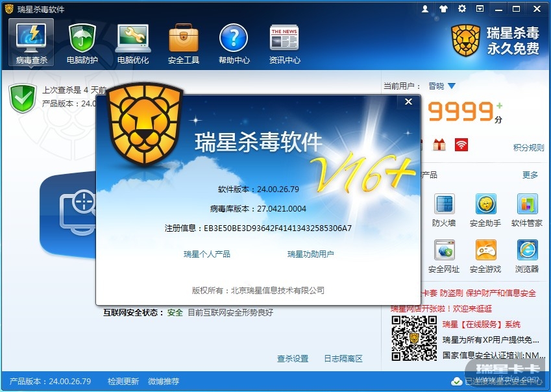Click the copyright line 北京瑞星信息技术有限公司
The image size is (551, 392).
[258, 291]
